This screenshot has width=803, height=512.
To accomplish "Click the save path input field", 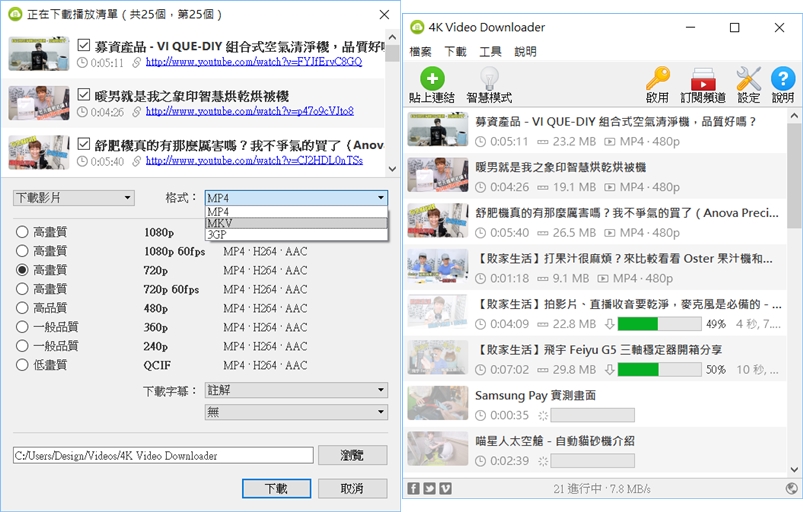I will (x=163, y=455).
